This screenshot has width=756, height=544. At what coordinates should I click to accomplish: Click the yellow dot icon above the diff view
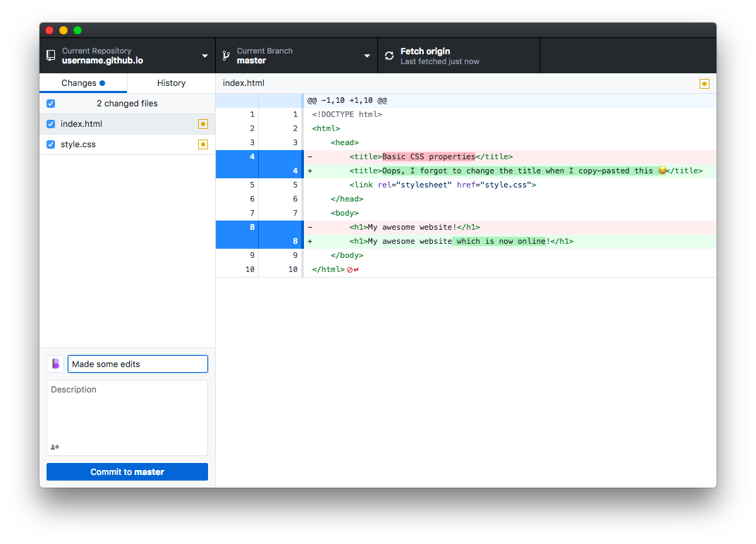click(704, 83)
